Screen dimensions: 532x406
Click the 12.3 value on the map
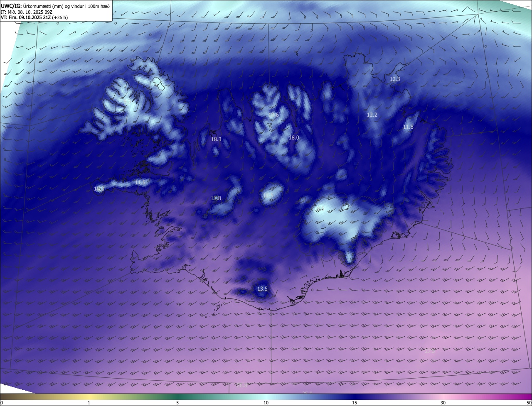[x=395, y=79]
